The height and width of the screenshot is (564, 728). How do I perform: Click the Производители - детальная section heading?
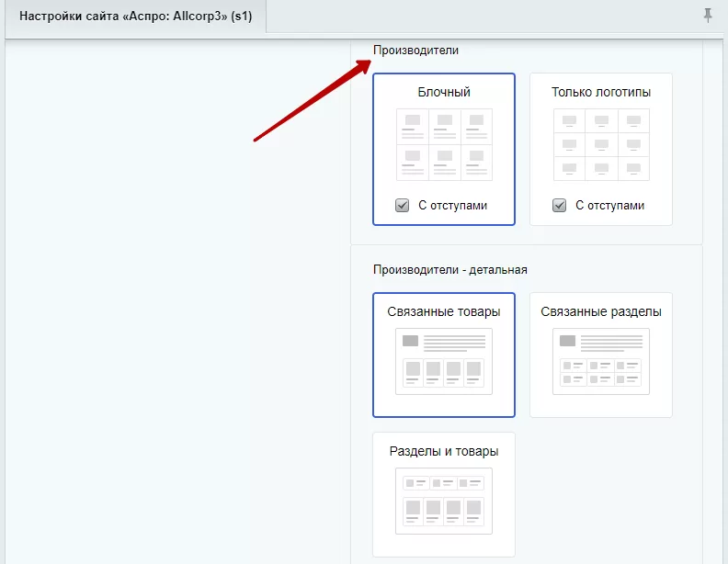coord(450,270)
